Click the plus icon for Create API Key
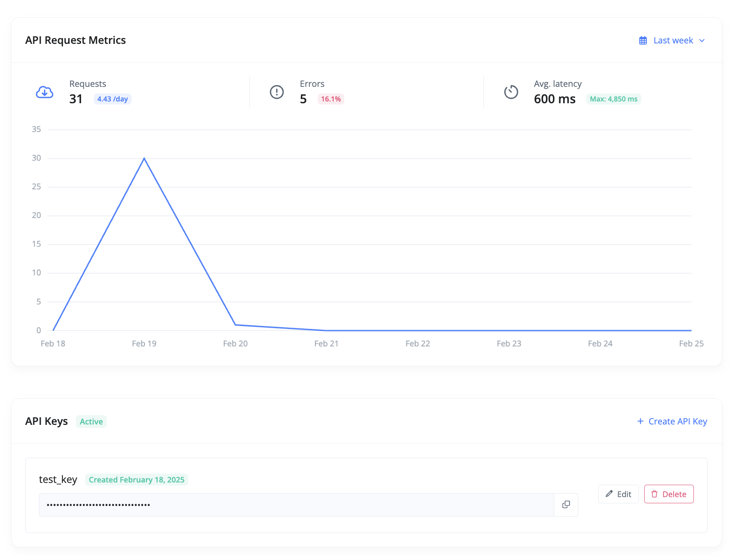732x560 pixels. [x=640, y=421]
